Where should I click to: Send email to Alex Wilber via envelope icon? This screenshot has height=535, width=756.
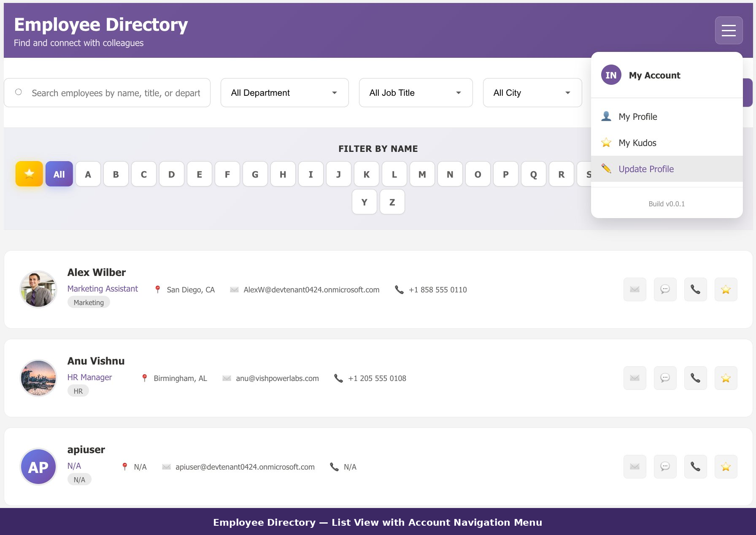(x=634, y=289)
